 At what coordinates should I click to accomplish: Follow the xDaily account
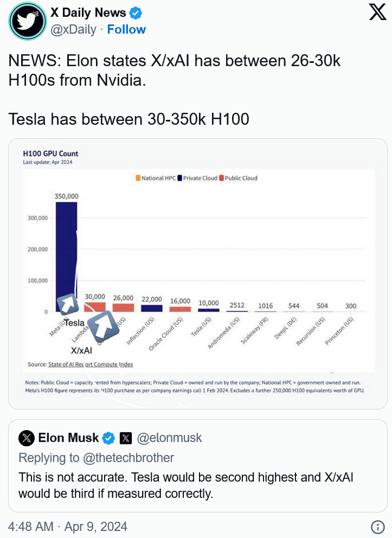click(x=126, y=29)
